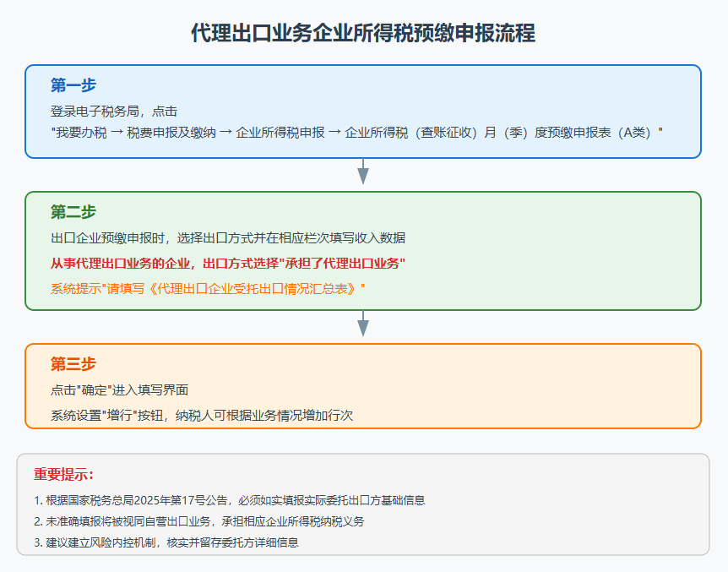Select the 第一步 heading
This screenshot has width=728, height=572.
pos(73,85)
